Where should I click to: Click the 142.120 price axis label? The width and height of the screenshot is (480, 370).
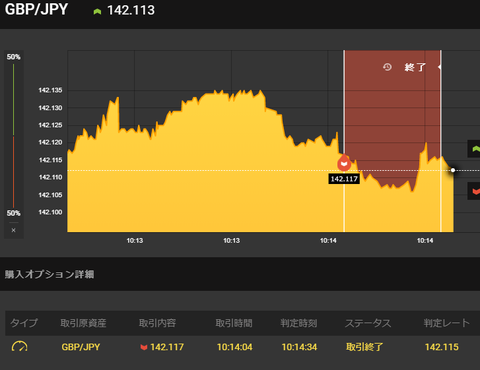pyautogui.click(x=50, y=142)
